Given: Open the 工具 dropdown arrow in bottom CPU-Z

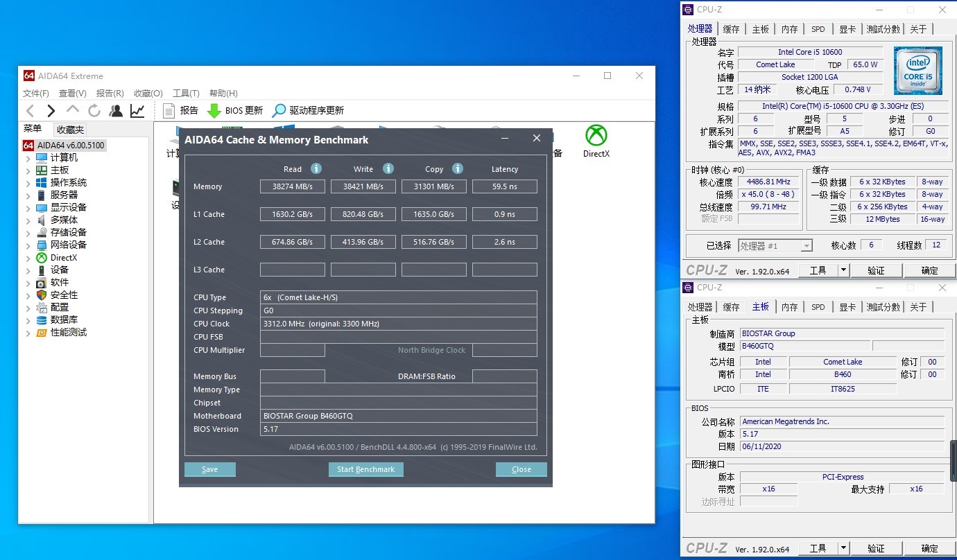Looking at the screenshot, I should pyautogui.click(x=843, y=548).
